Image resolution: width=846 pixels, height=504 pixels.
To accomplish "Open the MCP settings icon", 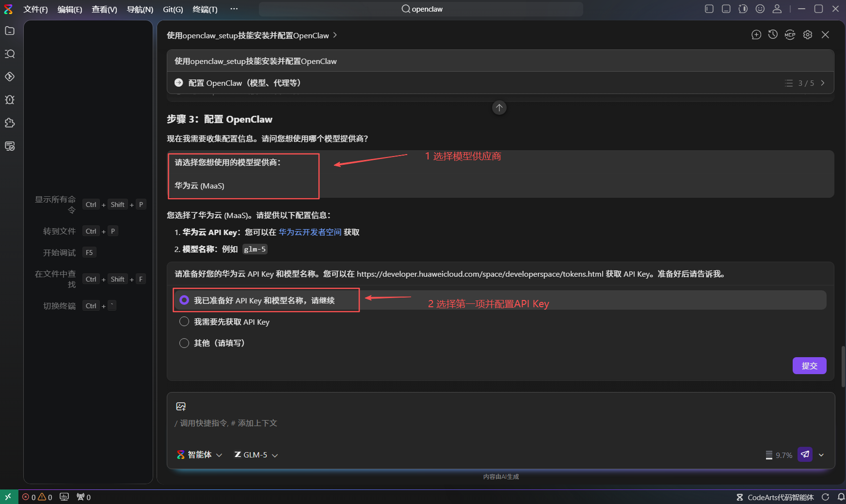I will coord(790,35).
